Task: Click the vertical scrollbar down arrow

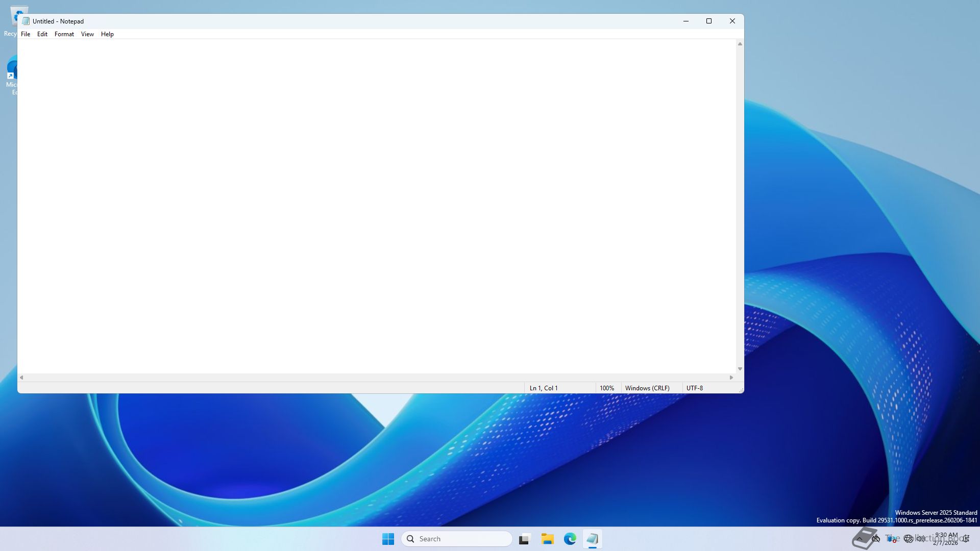Action: [x=740, y=369]
